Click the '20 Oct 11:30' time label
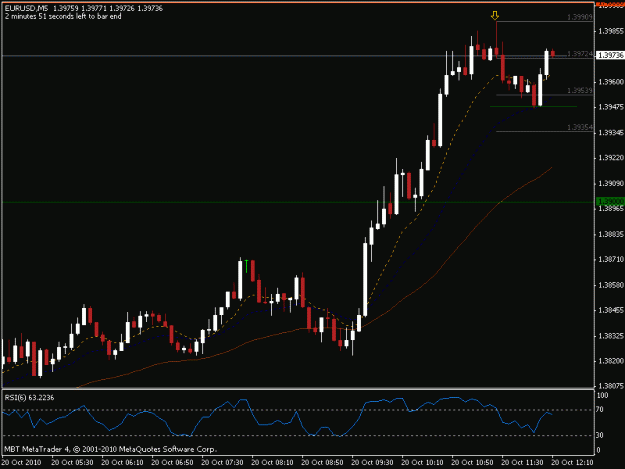Image resolution: width=625 pixels, height=469 pixels. pyautogui.click(x=522, y=462)
